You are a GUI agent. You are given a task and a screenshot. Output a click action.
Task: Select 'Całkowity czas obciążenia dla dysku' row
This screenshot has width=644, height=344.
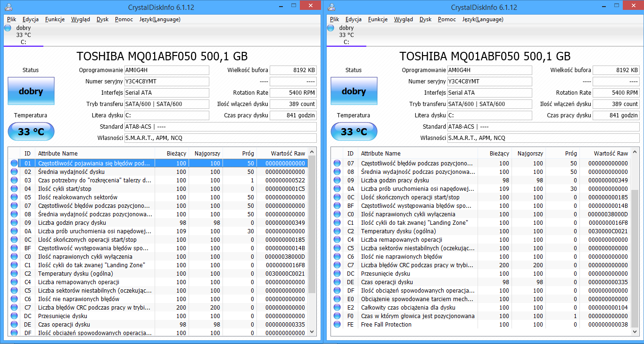(x=481, y=308)
